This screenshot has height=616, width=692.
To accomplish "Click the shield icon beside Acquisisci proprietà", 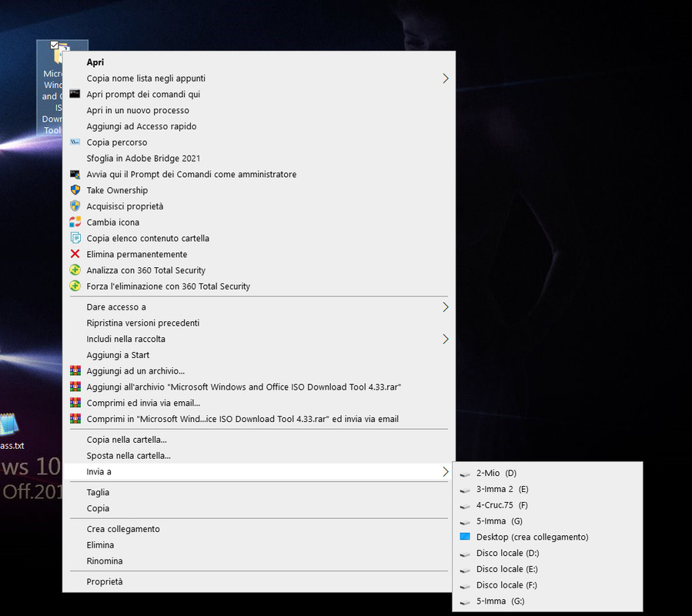I will (x=75, y=206).
